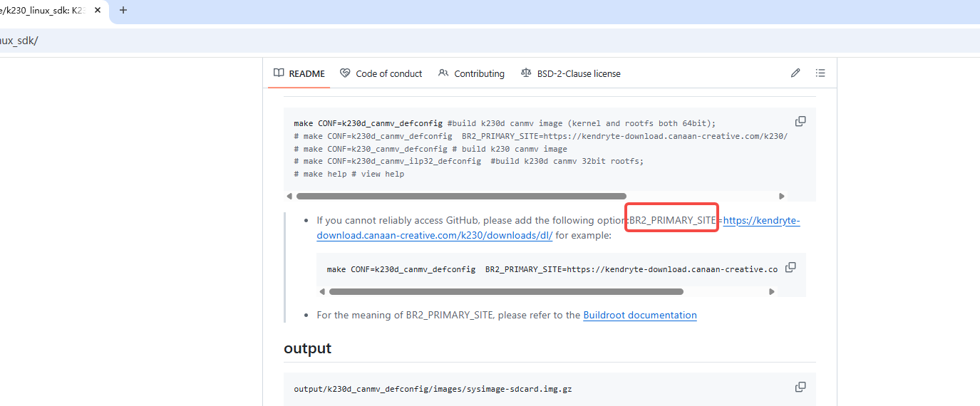Viewport: 980px width, 406px height.
Task: Click the example command horizontal scrollbar thumb
Action: click(x=506, y=291)
